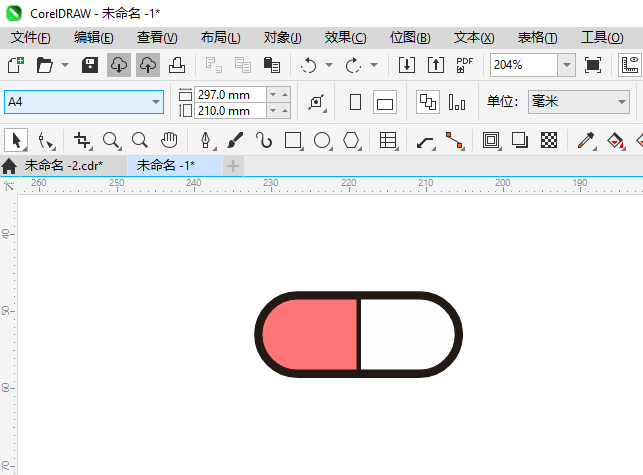Image resolution: width=643 pixels, height=475 pixels.
Task: Toggle apply layout to all pages
Action: point(428,102)
